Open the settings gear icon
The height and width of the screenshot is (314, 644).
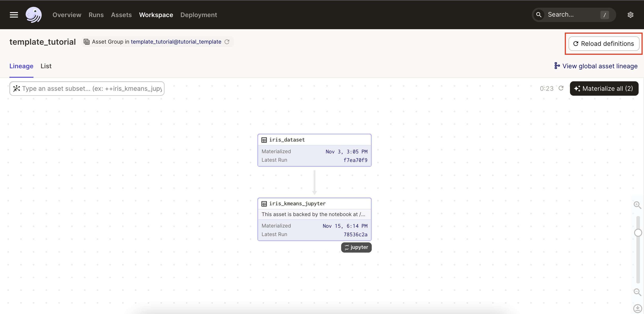click(x=630, y=15)
